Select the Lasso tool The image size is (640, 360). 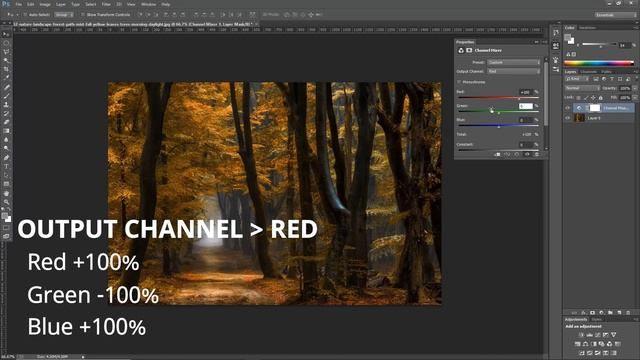pyautogui.click(x=6, y=52)
